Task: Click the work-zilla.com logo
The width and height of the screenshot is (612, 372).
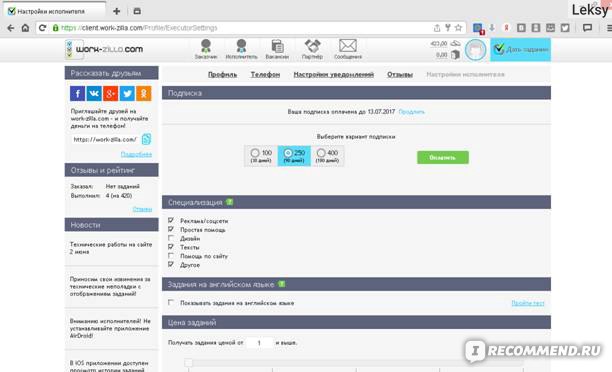Action: (x=104, y=50)
